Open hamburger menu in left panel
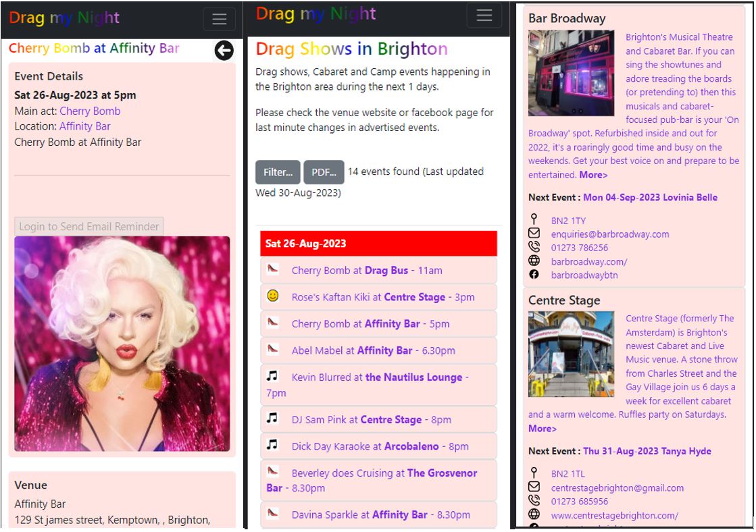756x532 pixels. click(219, 19)
